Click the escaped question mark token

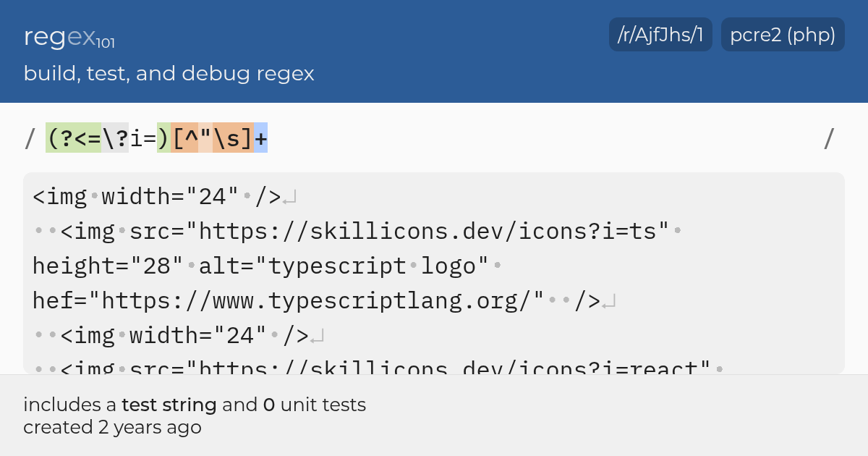(116, 138)
